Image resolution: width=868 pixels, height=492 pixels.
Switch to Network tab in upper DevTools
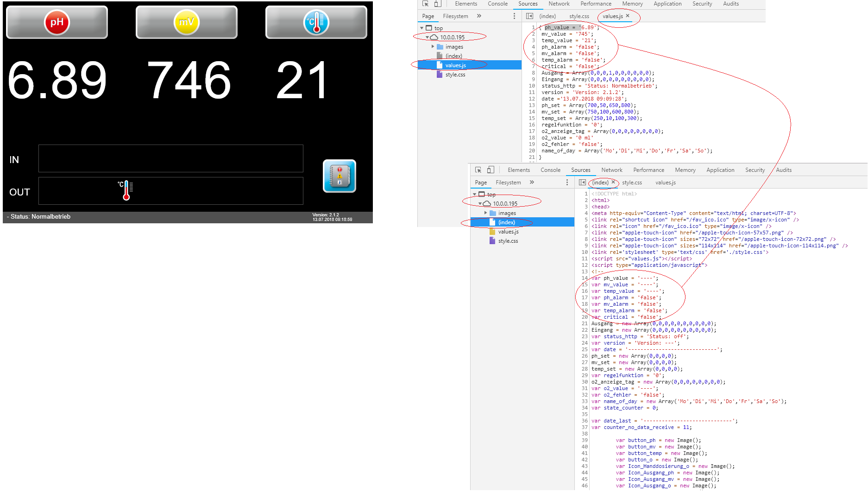click(559, 4)
